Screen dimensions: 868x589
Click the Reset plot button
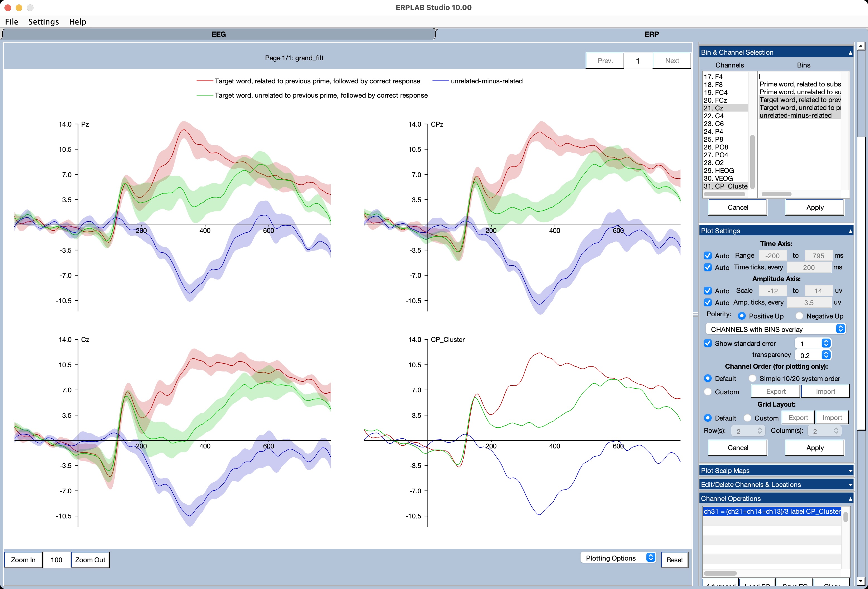pos(674,560)
